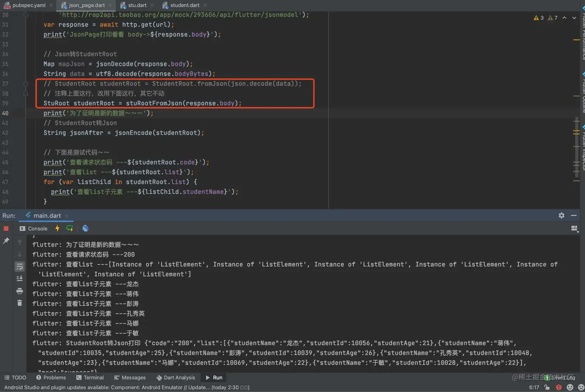The image size is (585, 392).
Task: Trigger Flutter Hot Reload lightning icon
Action: 57,228
